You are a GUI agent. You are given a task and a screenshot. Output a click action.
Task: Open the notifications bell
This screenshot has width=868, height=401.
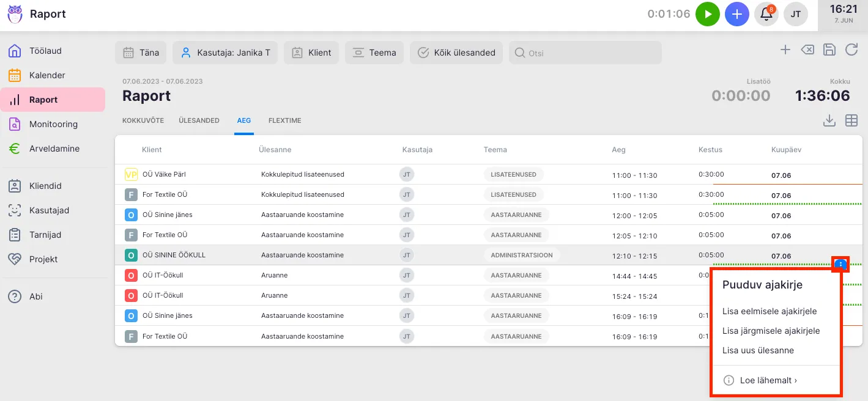[766, 14]
